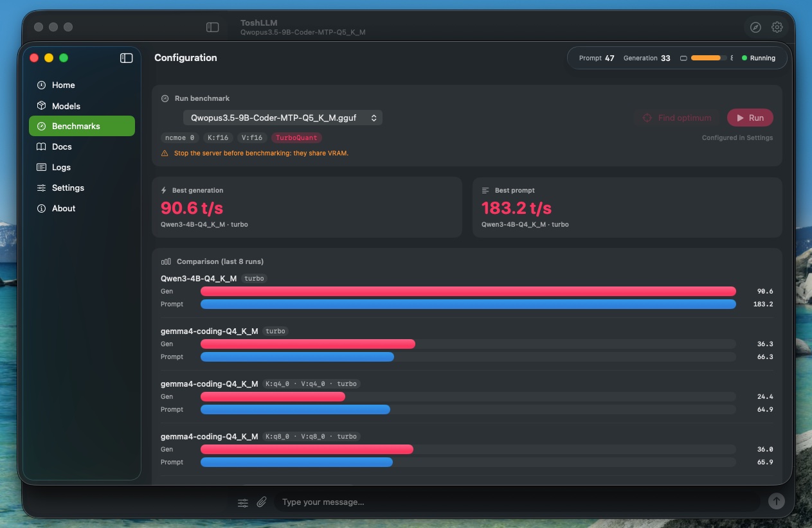Click the K:q4_0 · V:q4_0 · turbo badge
Viewport: 812px width, 528px height.
(x=311, y=384)
